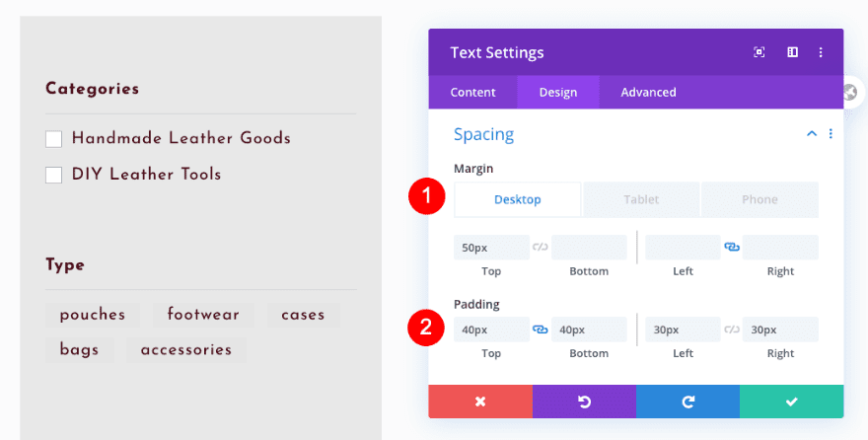Select the Tablet margin view
The image size is (868, 440).
[641, 199]
